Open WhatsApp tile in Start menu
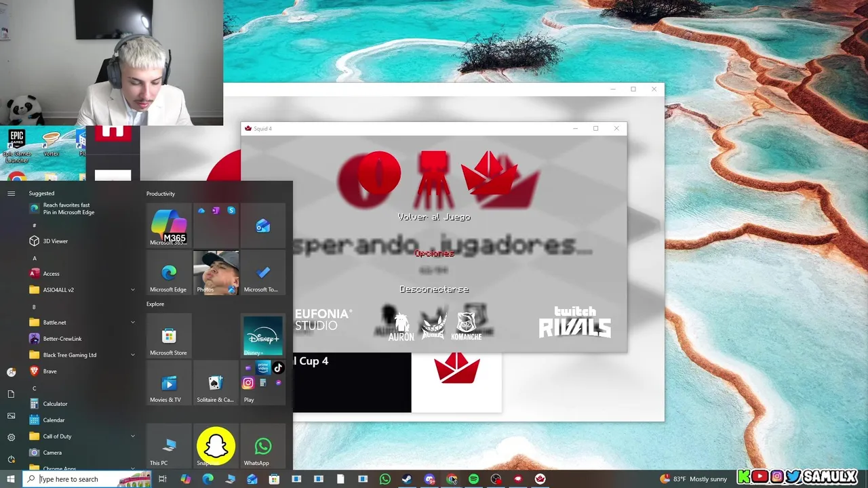This screenshot has width=868, height=488. point(262,446)
